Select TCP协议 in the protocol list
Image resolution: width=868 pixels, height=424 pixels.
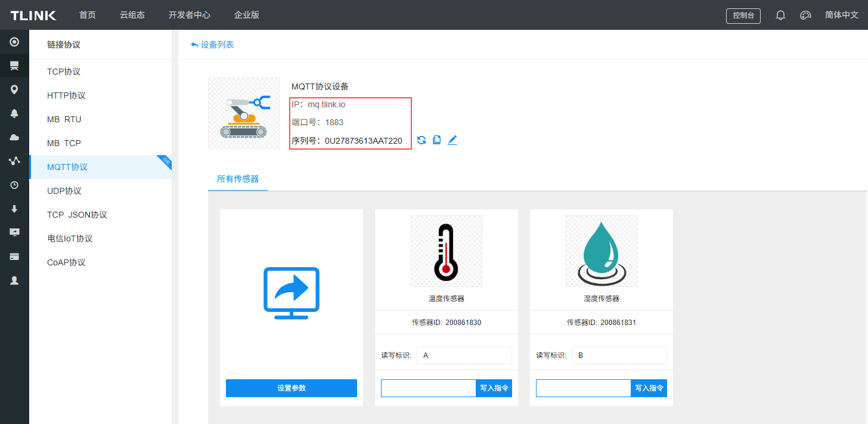click(x=64, y=72)
